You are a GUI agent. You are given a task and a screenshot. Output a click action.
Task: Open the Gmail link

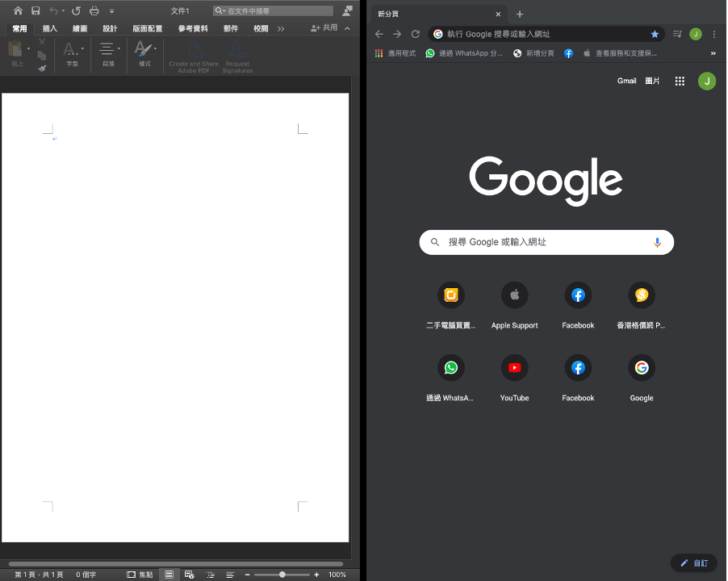627,81
